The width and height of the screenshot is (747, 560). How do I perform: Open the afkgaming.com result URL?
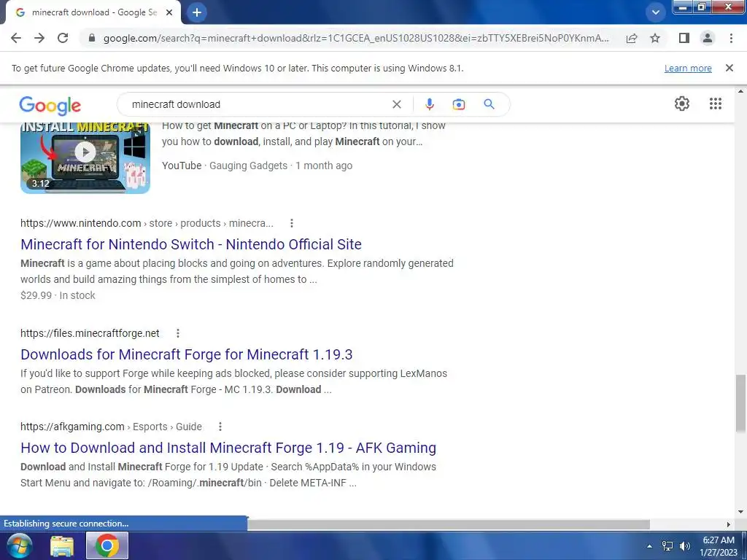(111, 427)
